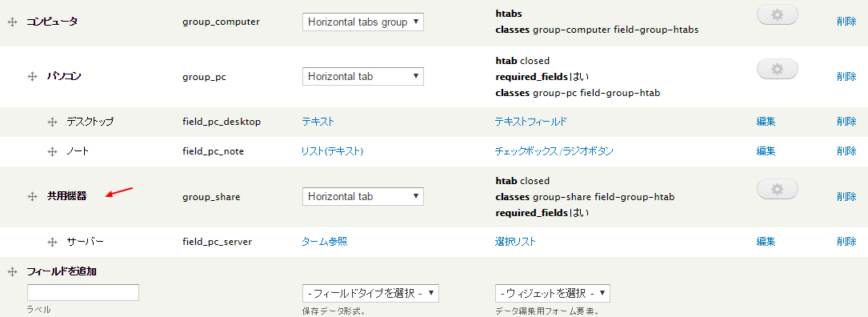Screen dimensions: 868x317
Task: Open gear settings for group_pc row
Action: pos(778,70)
